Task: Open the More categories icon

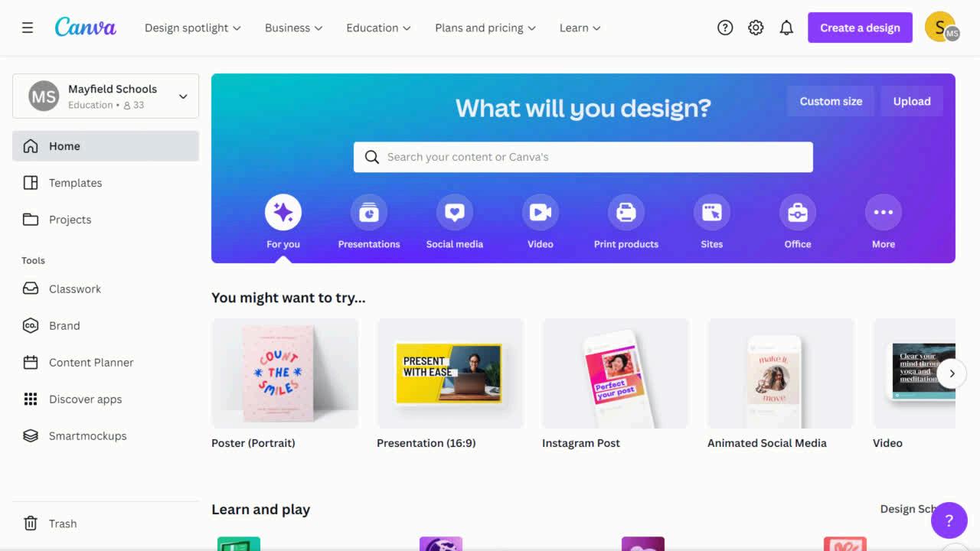Action: pos(884,212)
